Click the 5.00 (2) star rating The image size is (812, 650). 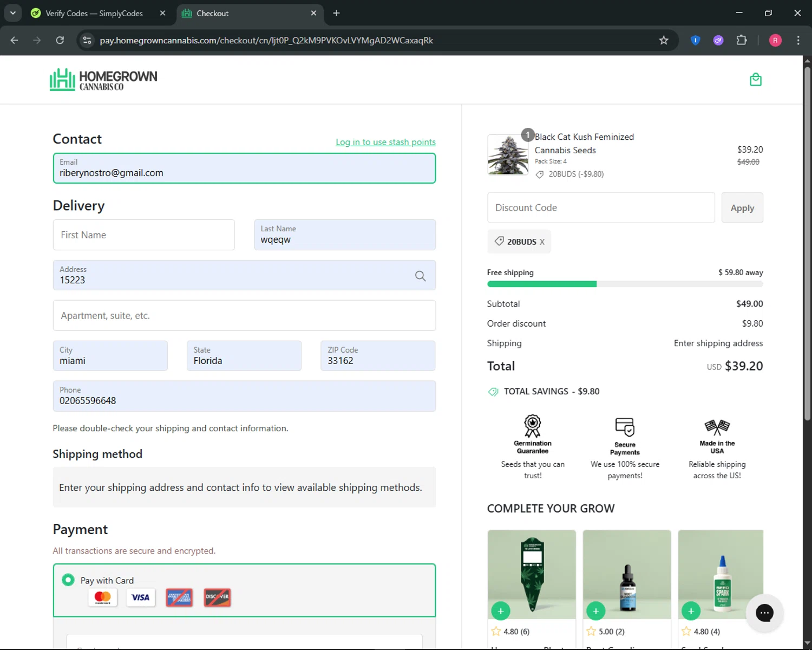605,632
